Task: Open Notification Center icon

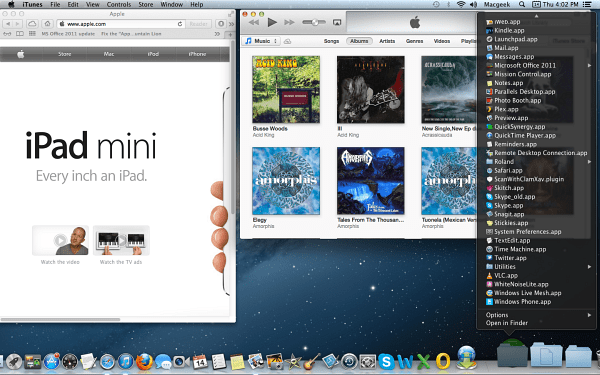Action: tap(587, 5)
